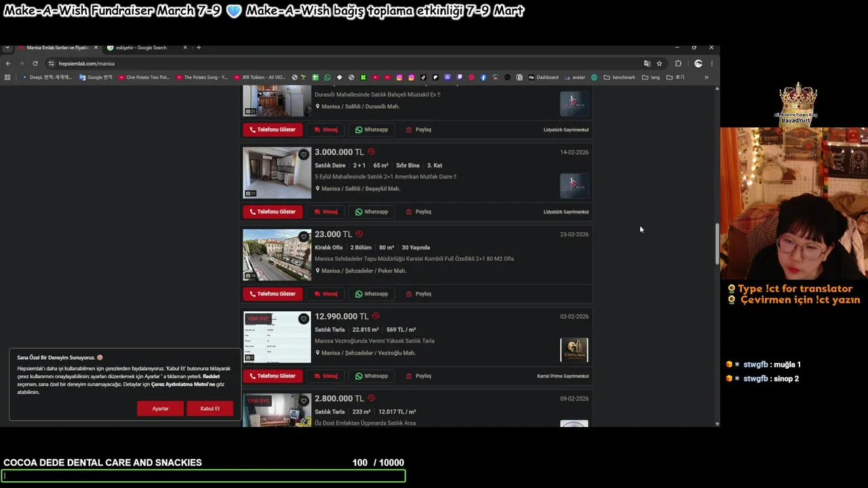The height and width of the screenshot is (488, 868).
Task: Click the Ayarlar cookie settings button
Action: (160, 409)
